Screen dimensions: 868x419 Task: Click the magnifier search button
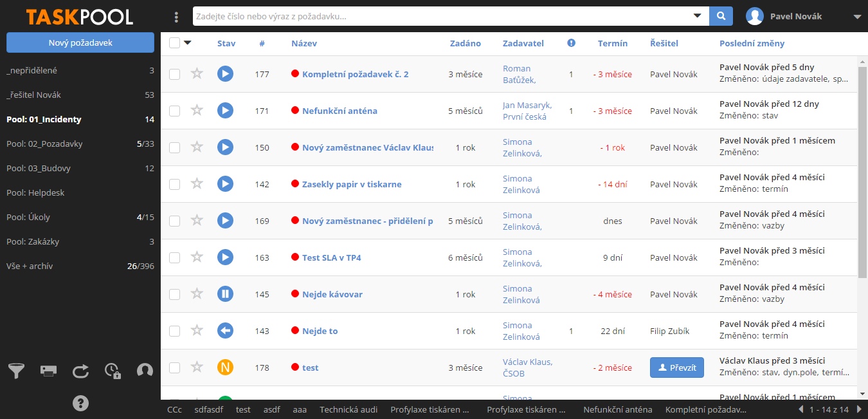pos(721,16)
